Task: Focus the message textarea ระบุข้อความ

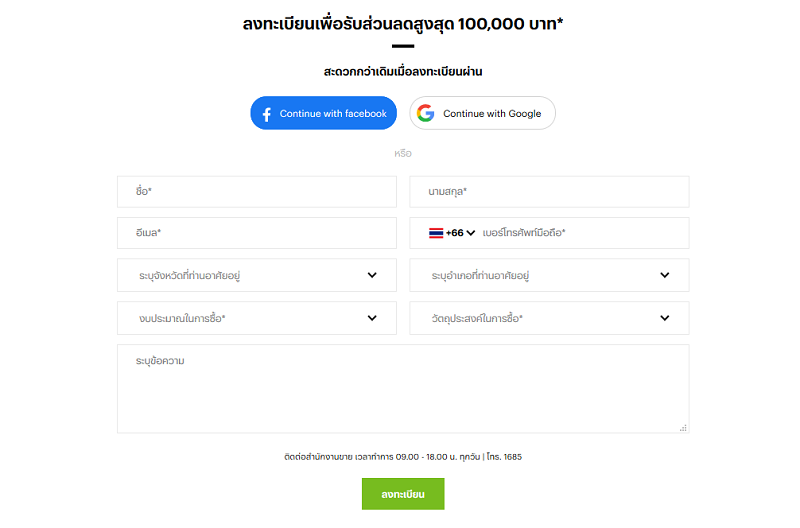Action: [x=403, y=389]
